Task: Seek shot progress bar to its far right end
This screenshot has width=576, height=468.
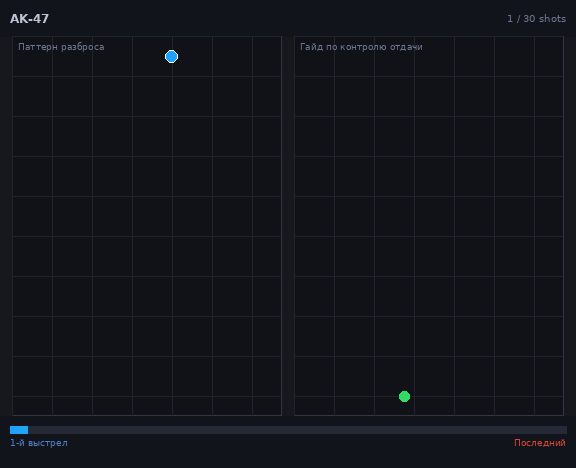Action: (x=566, y=430)
